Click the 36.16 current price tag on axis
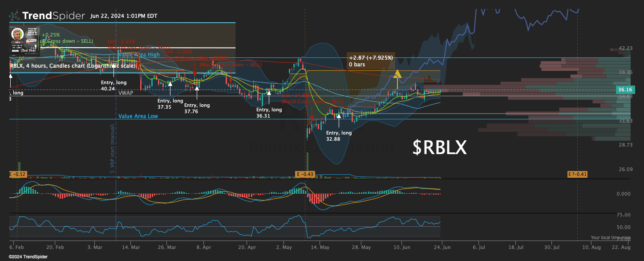Image resolution: width=644 pixels, height=261 pixels. [626, 90]
